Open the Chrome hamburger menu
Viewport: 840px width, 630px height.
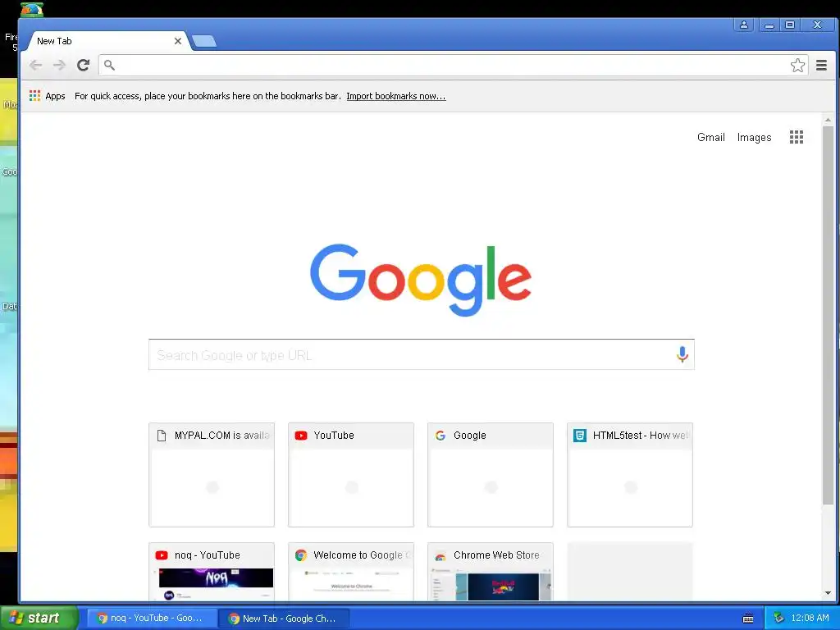click(821, 66)
